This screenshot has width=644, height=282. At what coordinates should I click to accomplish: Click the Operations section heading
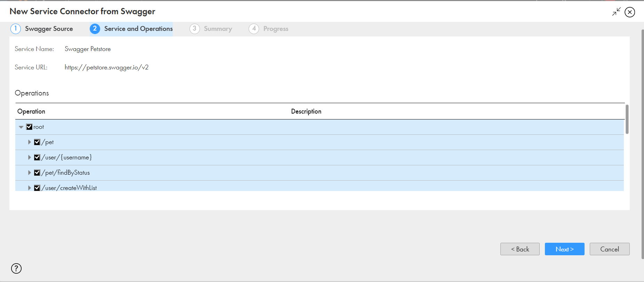point(32,93)
